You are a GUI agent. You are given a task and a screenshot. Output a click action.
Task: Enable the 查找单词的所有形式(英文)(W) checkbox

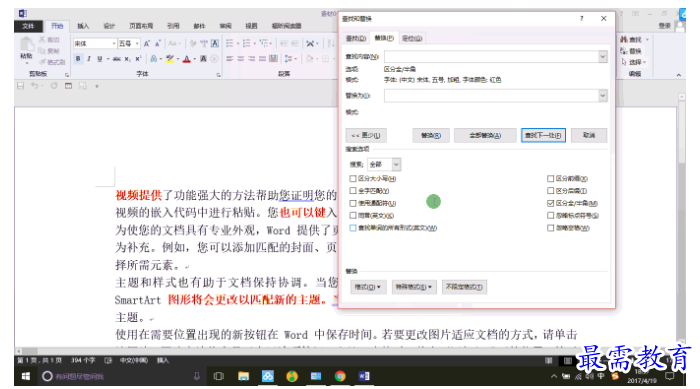(x=353, y=228)
